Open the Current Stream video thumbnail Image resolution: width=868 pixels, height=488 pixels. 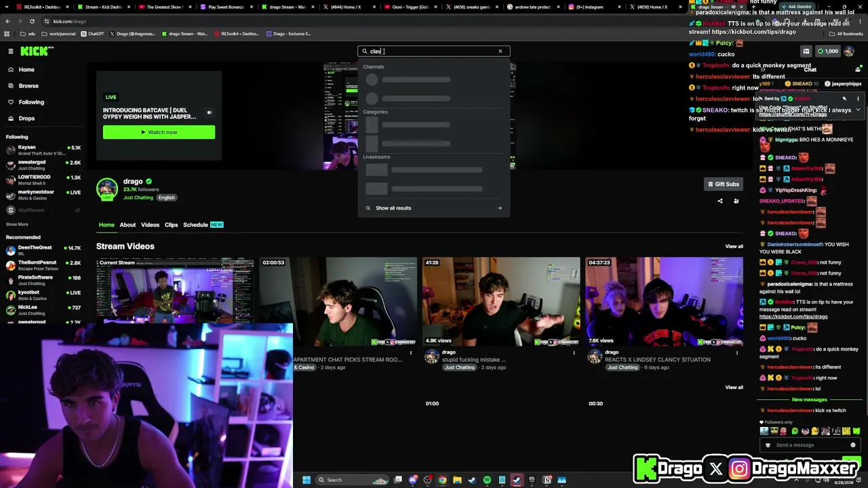[175, 290]
